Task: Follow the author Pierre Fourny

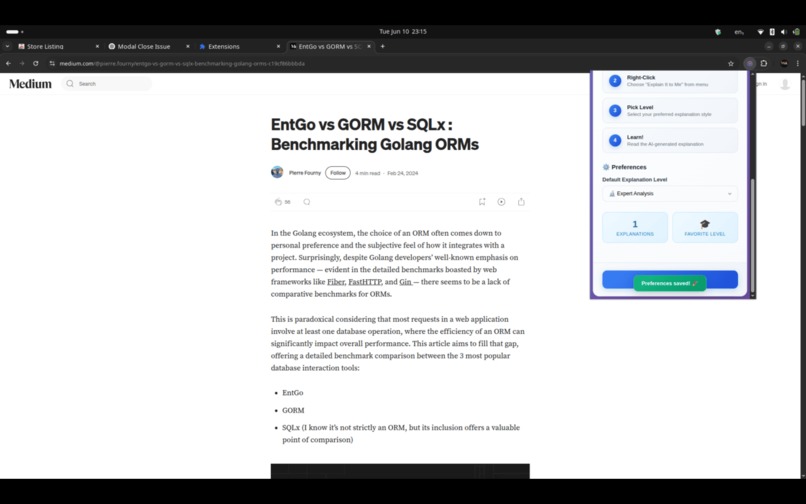Action: pos(338,173)
